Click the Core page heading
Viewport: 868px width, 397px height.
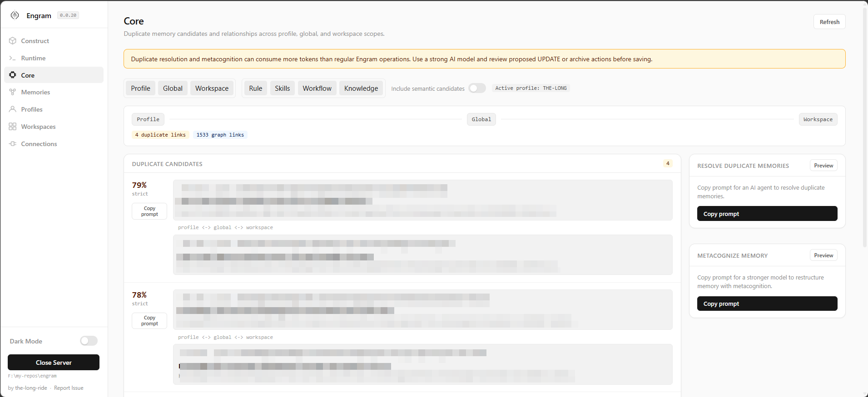coord(134,21)
